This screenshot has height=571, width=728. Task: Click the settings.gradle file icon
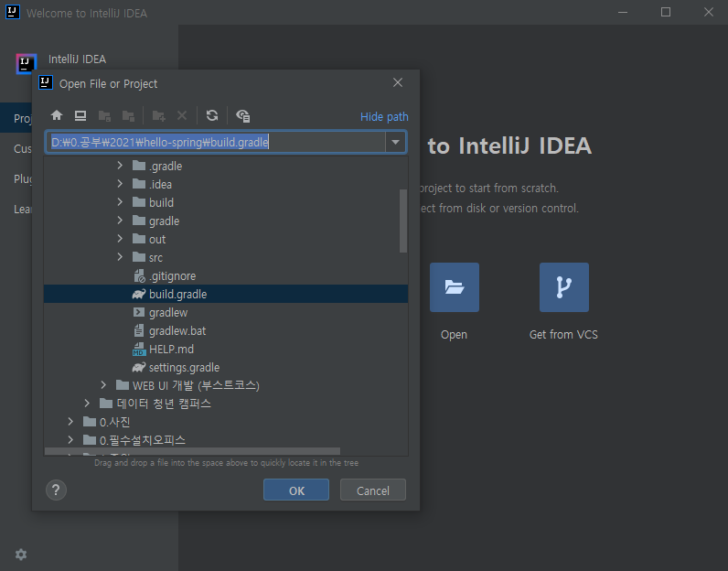(139, 367)
